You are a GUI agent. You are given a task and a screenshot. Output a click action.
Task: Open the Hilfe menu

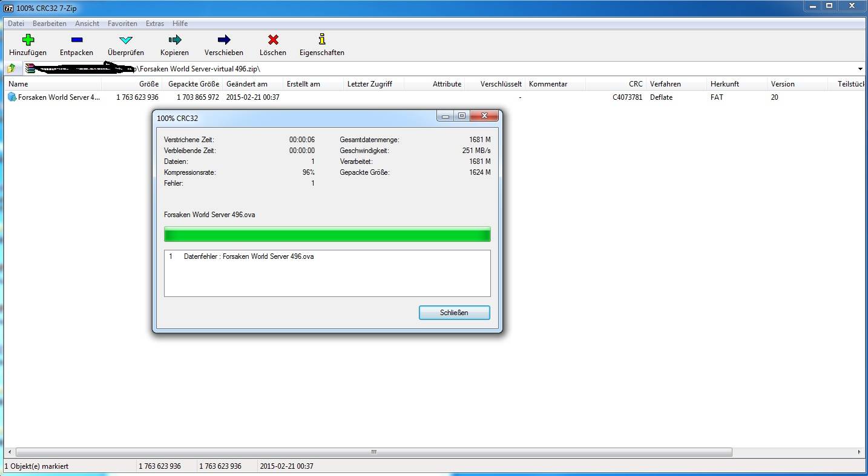[x=180, y=24]
